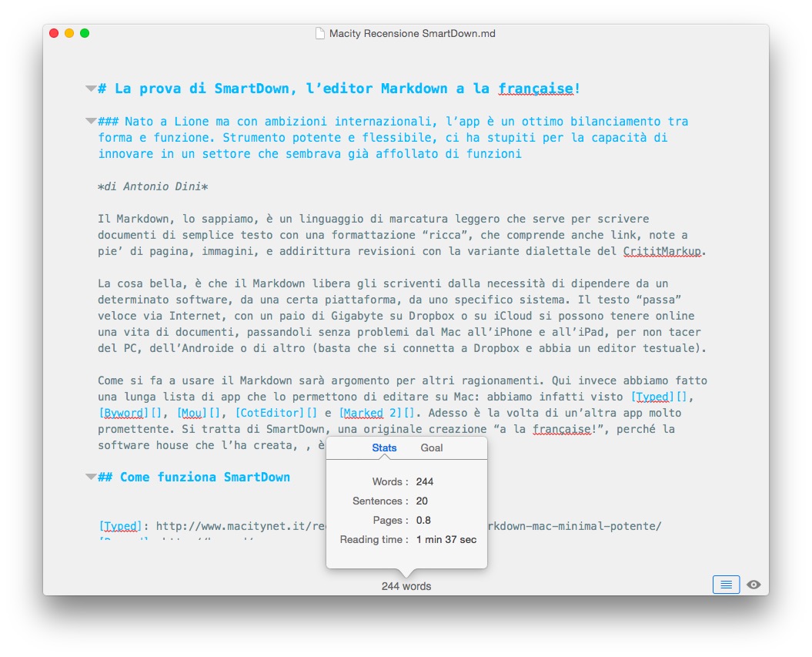Click the [Marked 2][] link reference
Viewport: 812px width, 657px height.
(x=376, y=413)
